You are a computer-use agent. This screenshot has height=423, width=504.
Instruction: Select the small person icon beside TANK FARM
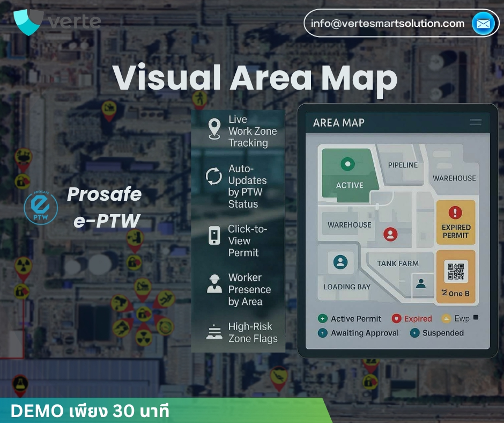[x=421, y=284]
